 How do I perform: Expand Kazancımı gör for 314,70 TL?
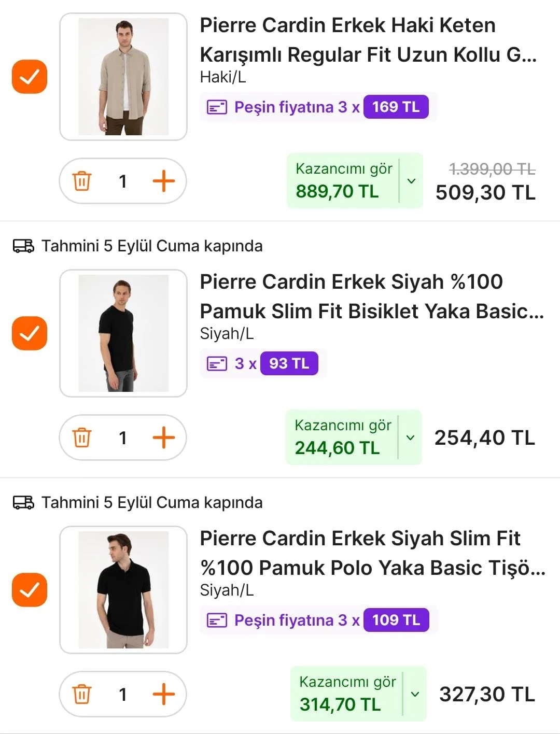pyautogui.click(x=415, y=694)
